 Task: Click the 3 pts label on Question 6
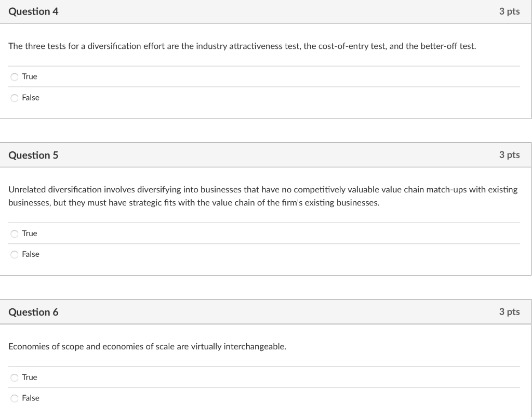pyautogui.click(x=509, y=312)
